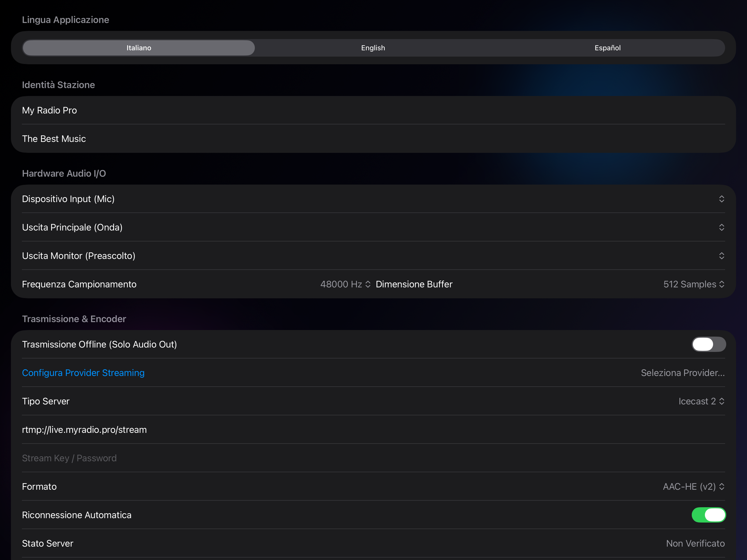Screen dimensions: 747x560
Task: Click The Best Music slogan field
Action: tap(54, 138)
